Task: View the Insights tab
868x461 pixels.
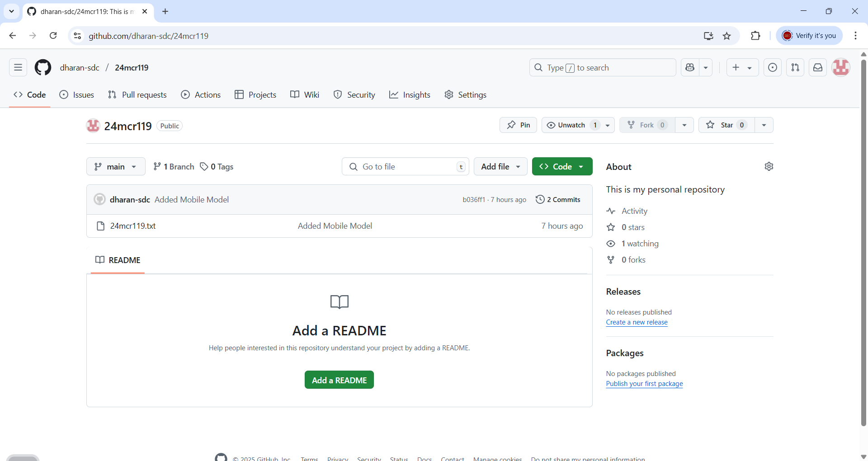Action: (x=410, y=94)
